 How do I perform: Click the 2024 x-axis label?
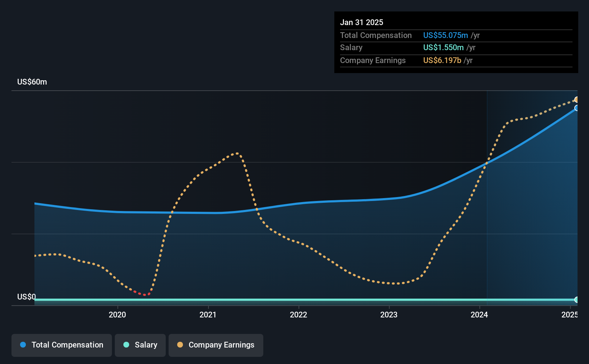(x=479, y=315)
